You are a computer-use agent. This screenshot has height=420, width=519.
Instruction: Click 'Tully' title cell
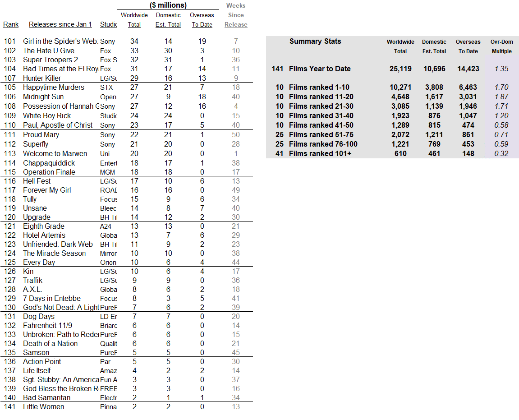click(30, 199)
